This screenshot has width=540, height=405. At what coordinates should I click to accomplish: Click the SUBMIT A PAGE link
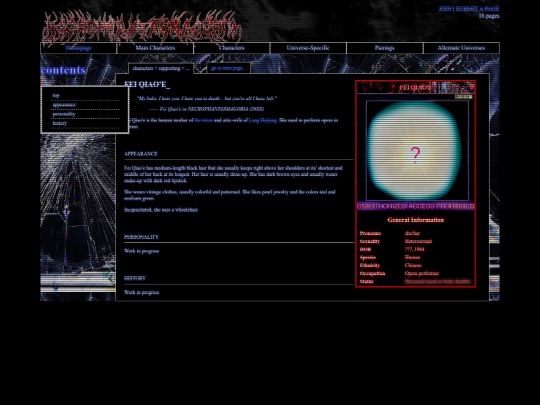[477, 9]
